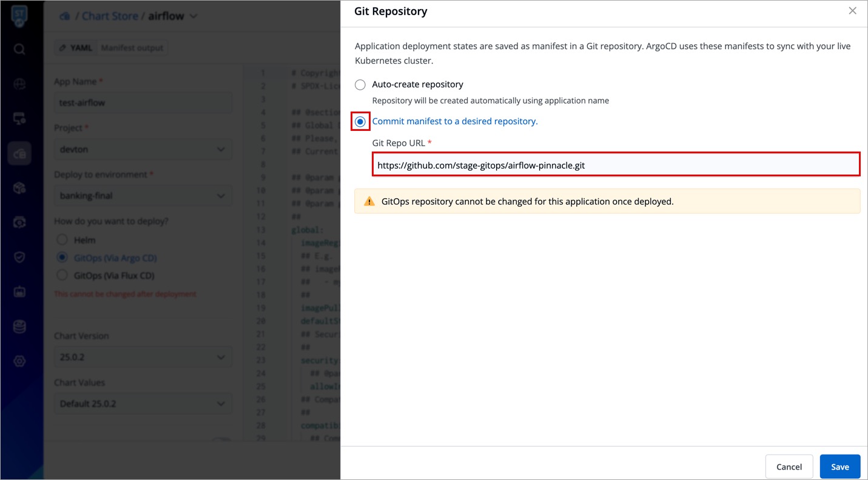Select the Helm deploy option
Viewport: 868px width, 480px height.
click(x=62, y=240)
